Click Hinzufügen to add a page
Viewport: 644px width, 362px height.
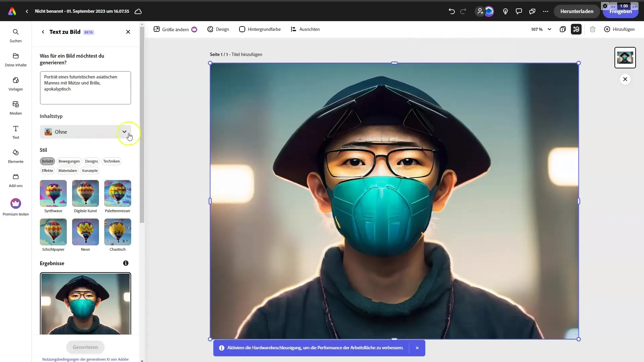click(619, 29)
